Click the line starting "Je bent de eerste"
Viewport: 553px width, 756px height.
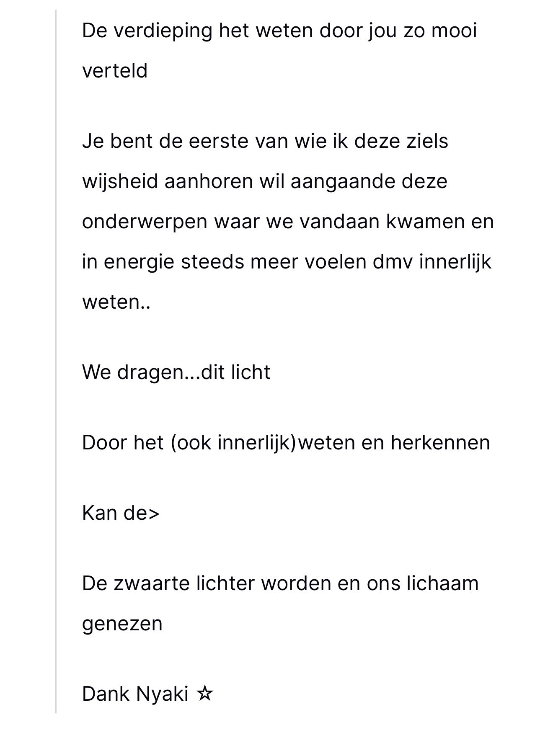(x=265, y=141)
